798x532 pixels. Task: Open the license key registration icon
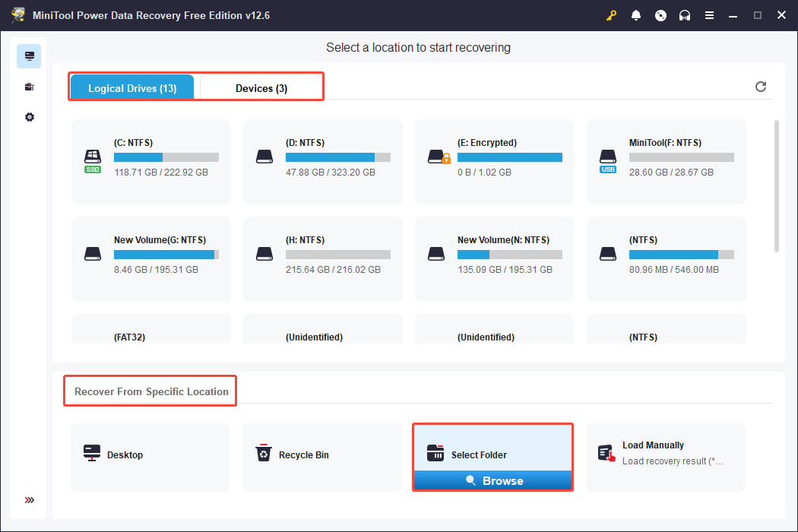tap(611, 14)
